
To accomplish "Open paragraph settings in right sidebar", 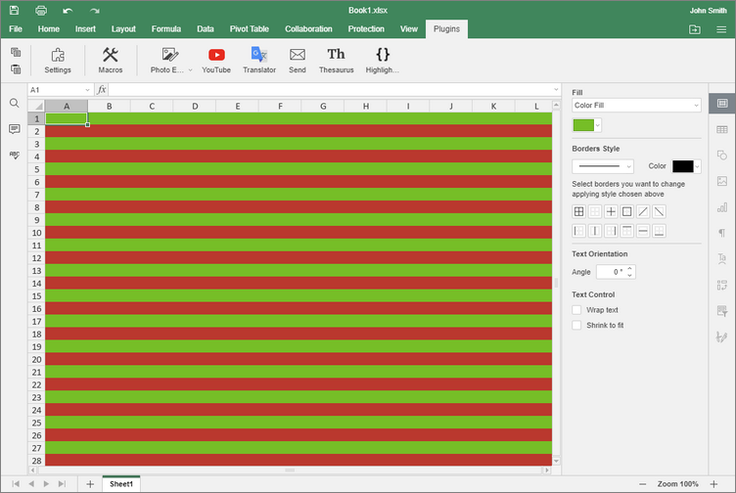I will click(722, 233).
